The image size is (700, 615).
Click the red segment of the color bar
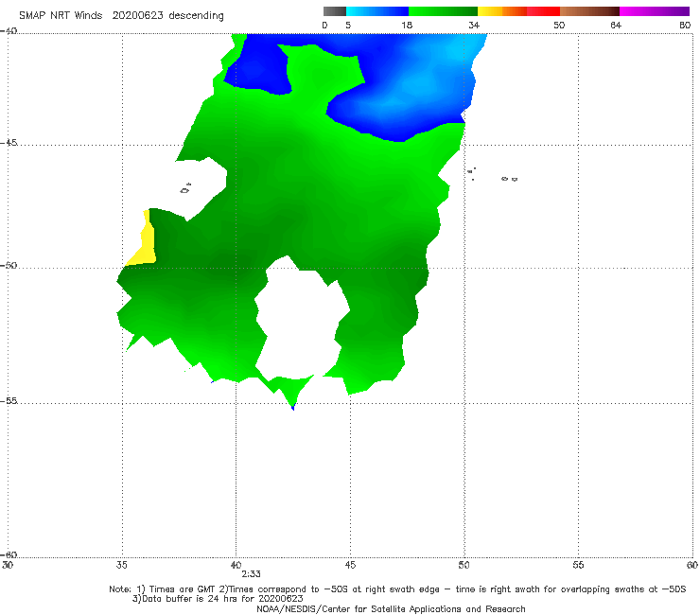click(543, 11)
